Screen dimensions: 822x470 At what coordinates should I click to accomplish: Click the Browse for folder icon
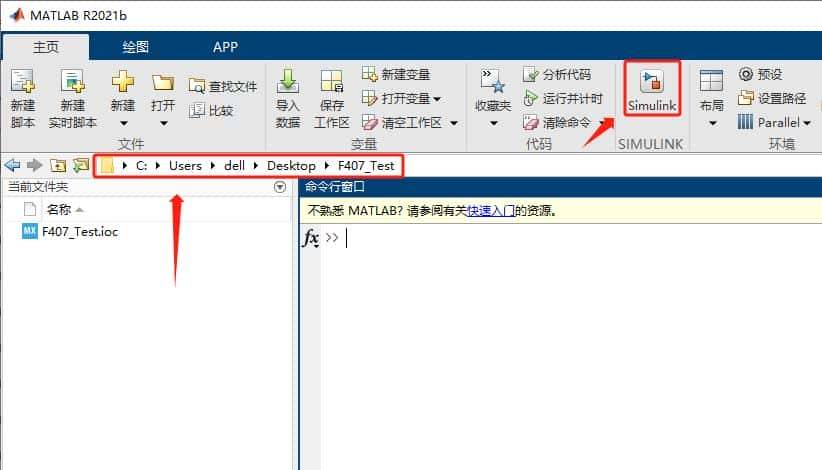pos(81,166)
